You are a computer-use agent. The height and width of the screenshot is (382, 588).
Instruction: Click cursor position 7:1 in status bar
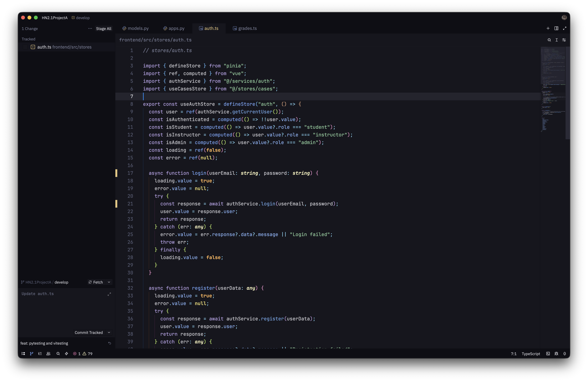[513, 354]
